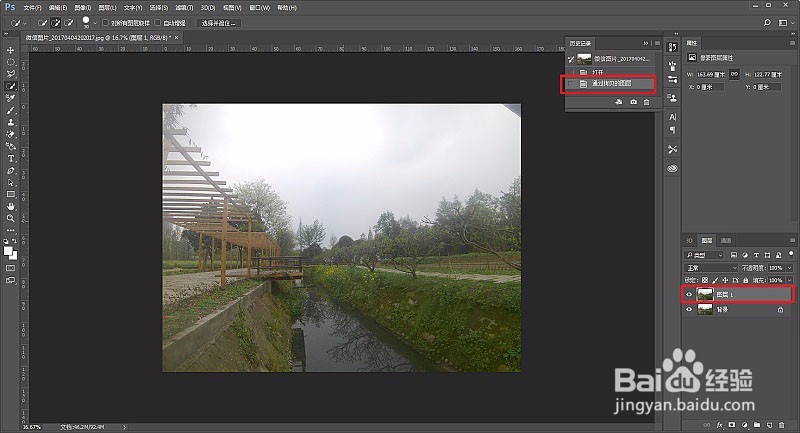Open the Character panel icon in the dock
Image resolution: width=800 pixels, height=433 pixels.
[x=672, y=117]
